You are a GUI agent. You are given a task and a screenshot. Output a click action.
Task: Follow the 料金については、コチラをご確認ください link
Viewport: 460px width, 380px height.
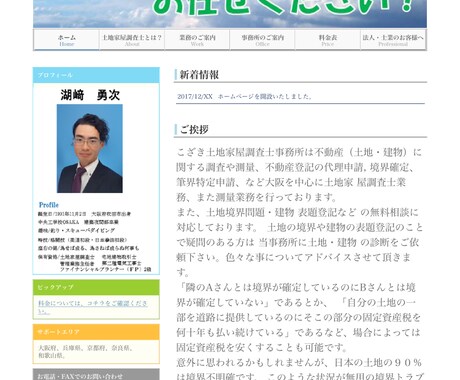92,307
